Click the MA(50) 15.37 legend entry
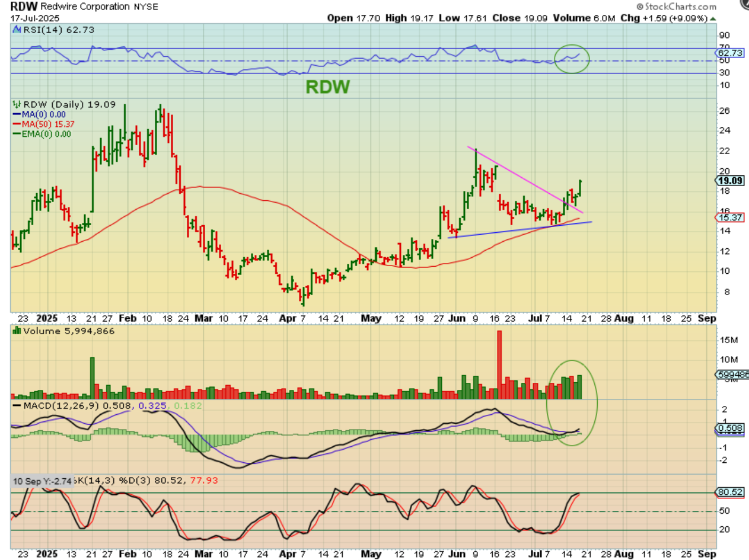Image resolution: width=749 pixels, height=560 pixels. (44, 124)
